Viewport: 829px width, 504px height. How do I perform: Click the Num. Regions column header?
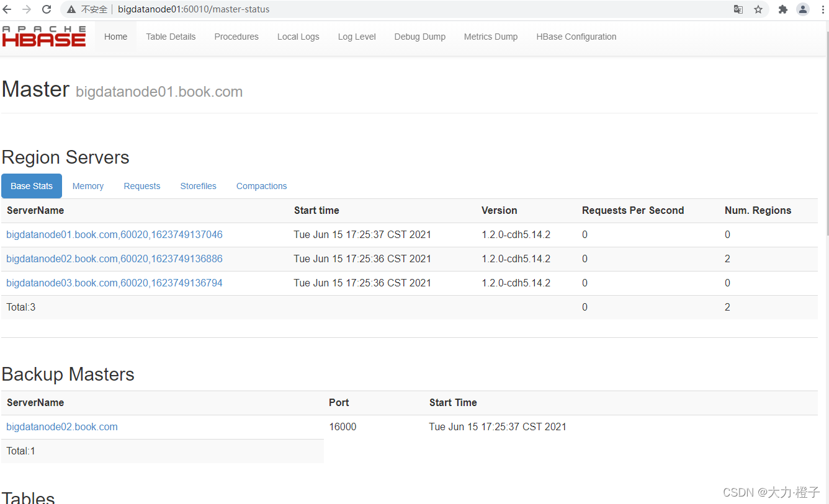point(758,210)
